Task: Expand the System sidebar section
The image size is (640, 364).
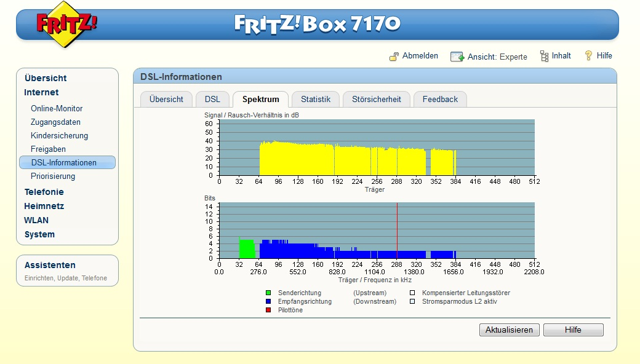Action: click(x=39, y=234)
